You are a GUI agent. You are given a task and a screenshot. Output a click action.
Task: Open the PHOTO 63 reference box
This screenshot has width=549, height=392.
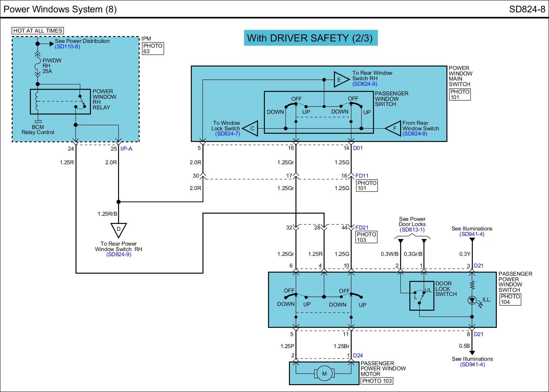tap(153, 49)
